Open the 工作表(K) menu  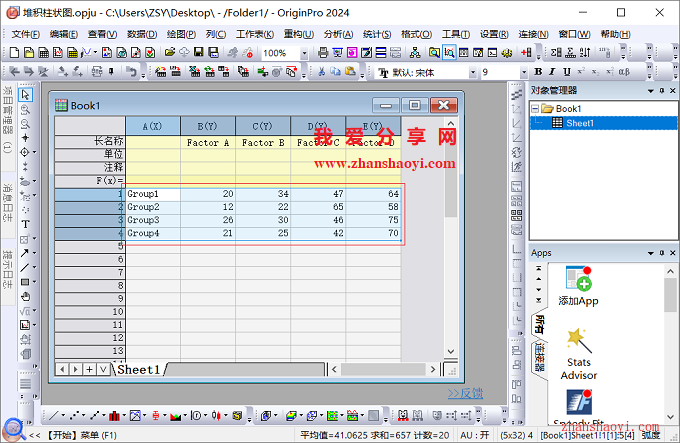255,34
